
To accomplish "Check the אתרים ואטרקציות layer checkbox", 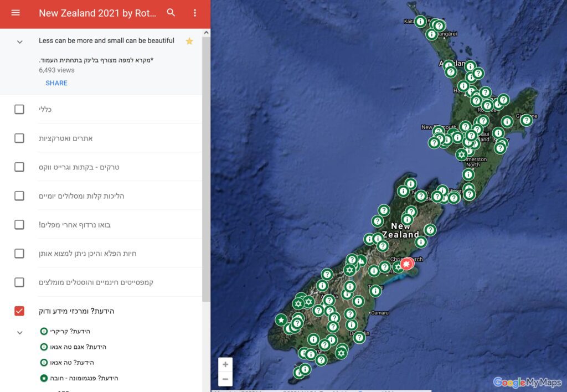I will coord(19,138).
